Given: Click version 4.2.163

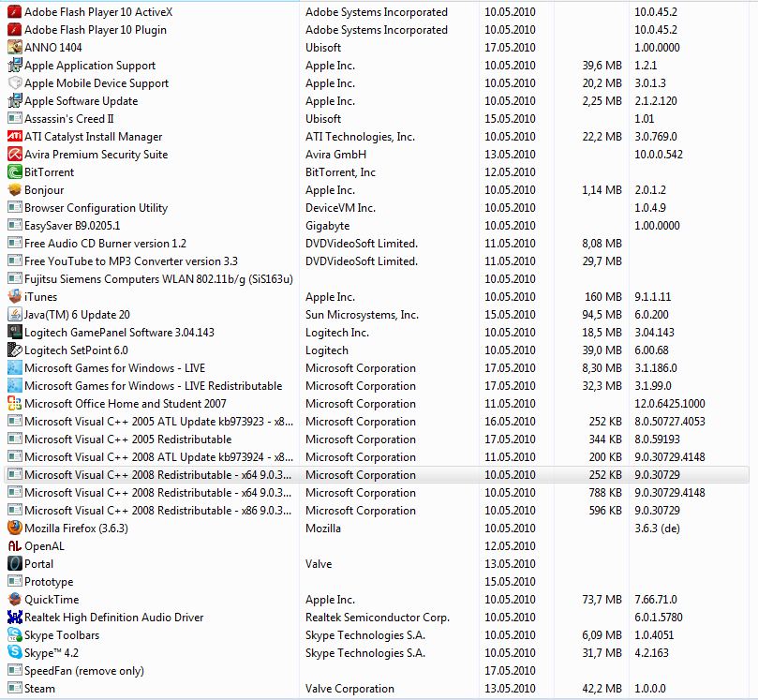Looking at the screenshot, I should (x=651, y=653).
